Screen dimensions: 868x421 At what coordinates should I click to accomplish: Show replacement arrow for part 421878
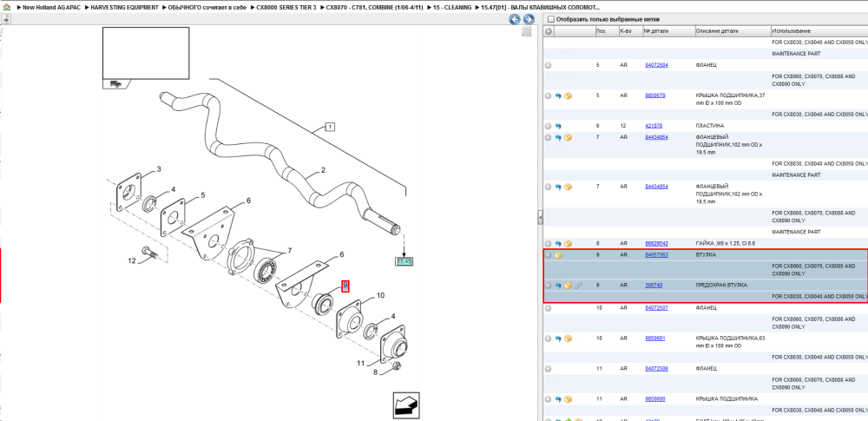558,126
